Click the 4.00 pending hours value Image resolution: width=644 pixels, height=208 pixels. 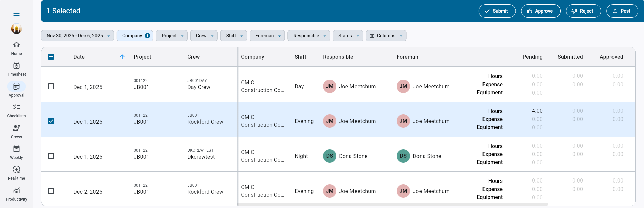click(x=537, y=111)
